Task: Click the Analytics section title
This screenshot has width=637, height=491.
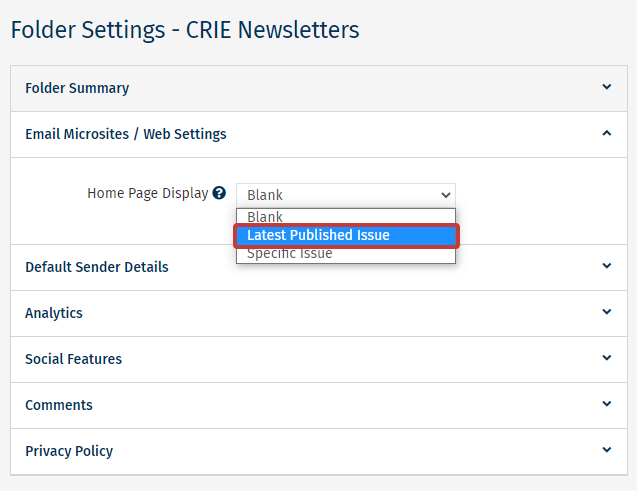Action: tap(54, 313)
